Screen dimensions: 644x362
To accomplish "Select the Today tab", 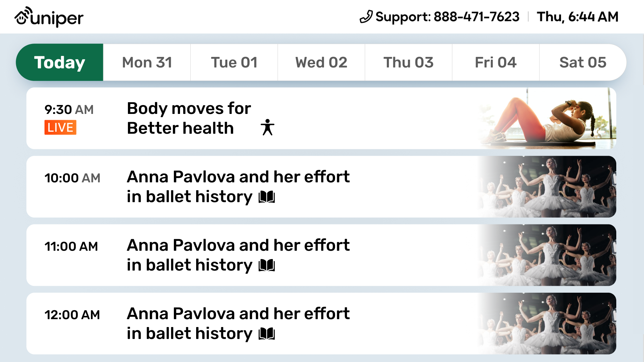I will tap(60, 62).
